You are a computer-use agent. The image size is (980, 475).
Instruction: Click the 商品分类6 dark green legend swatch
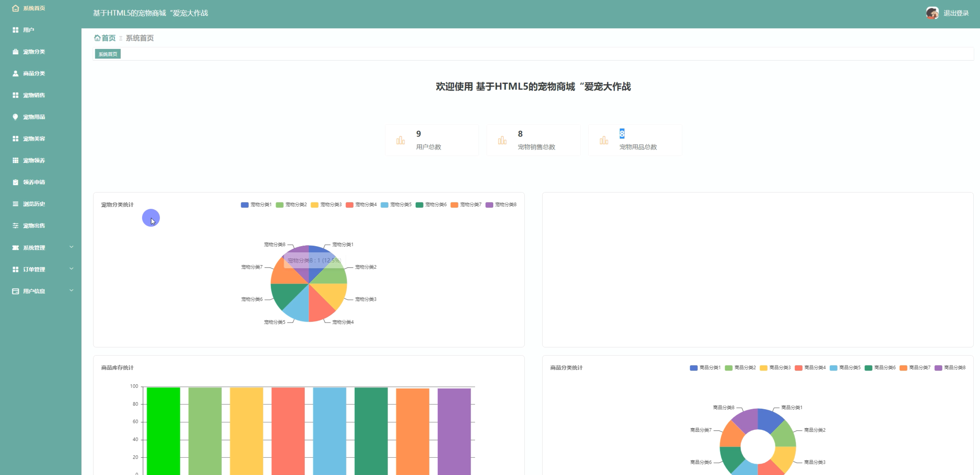pyautogui.click(x=869, y=368)
